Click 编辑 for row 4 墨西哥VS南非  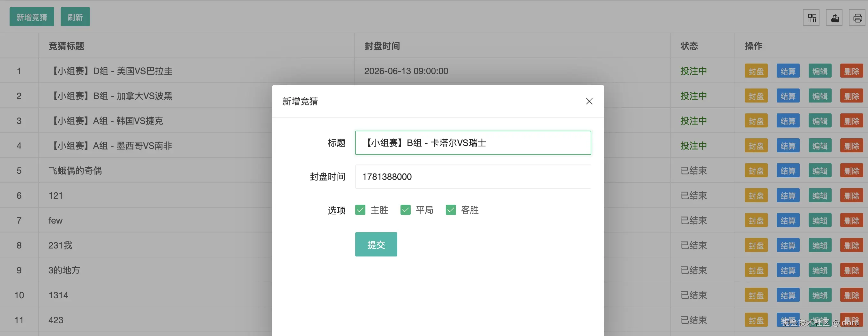(x=820, y=146)
